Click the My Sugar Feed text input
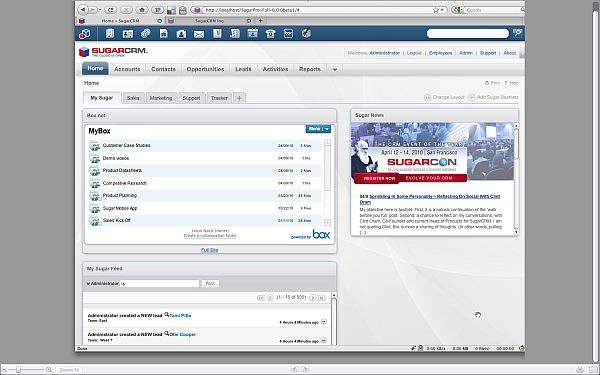The image size is (600, 375). [x=160, y=284]
